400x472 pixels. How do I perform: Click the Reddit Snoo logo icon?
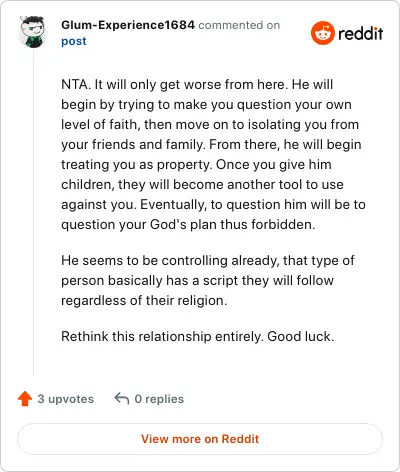(322, 33)
